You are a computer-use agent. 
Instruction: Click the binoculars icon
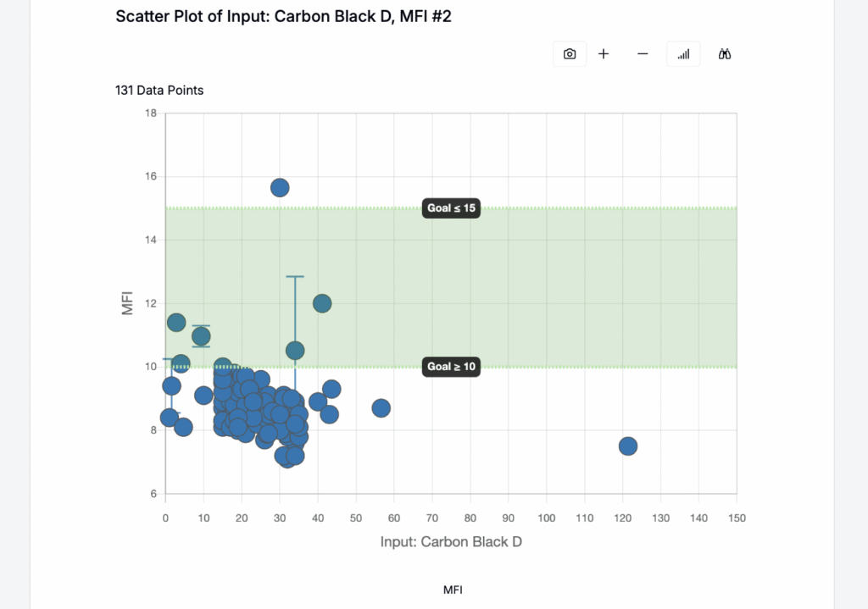click(x=725, y=54)
